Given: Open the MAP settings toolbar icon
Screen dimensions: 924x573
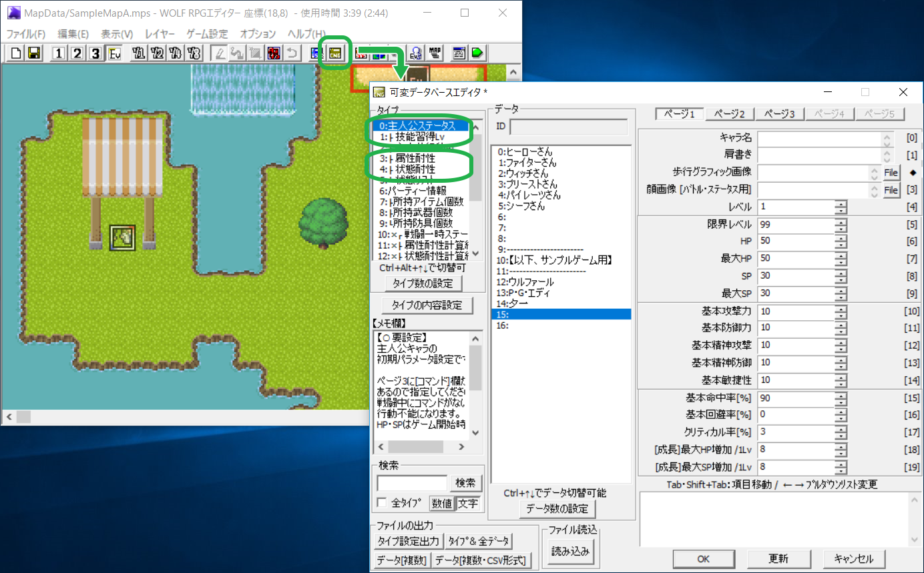Looking at the screenshot, I should click(x=435, y=53).
